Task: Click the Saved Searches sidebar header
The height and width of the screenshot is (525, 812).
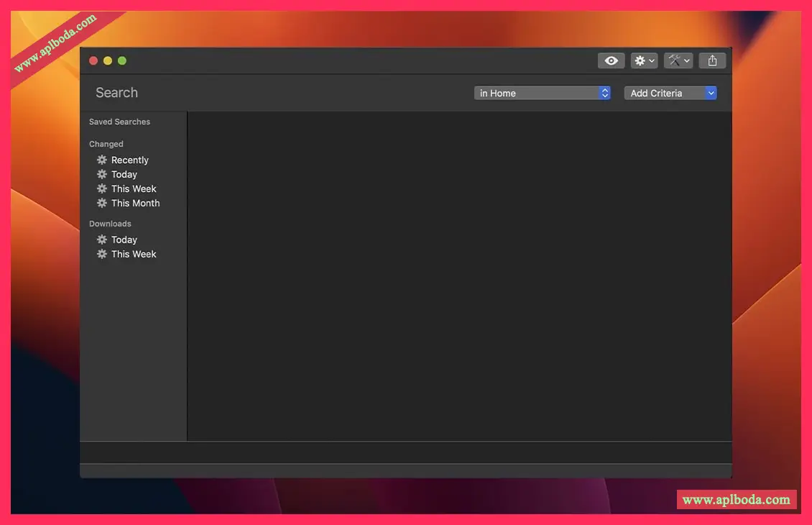Action: coord(119,122)
